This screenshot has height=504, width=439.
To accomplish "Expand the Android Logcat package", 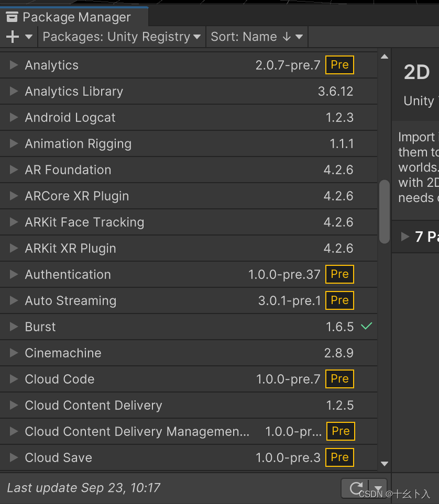I will [14, 117].
